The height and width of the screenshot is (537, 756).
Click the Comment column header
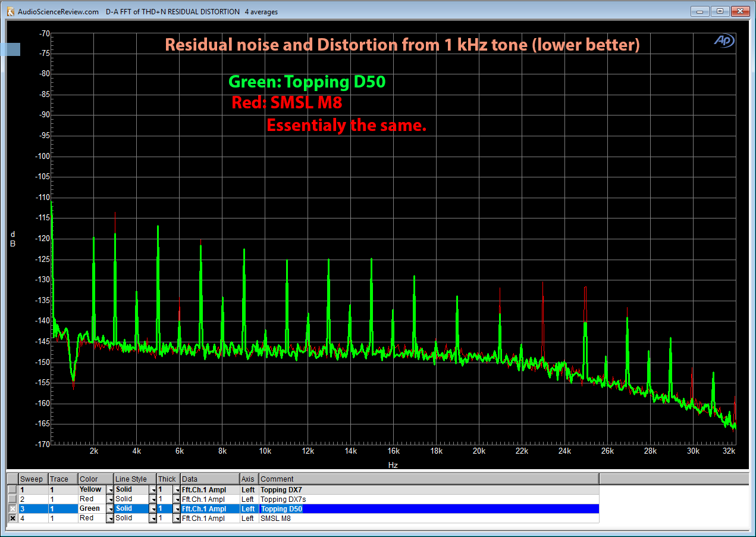pos(429,479)
